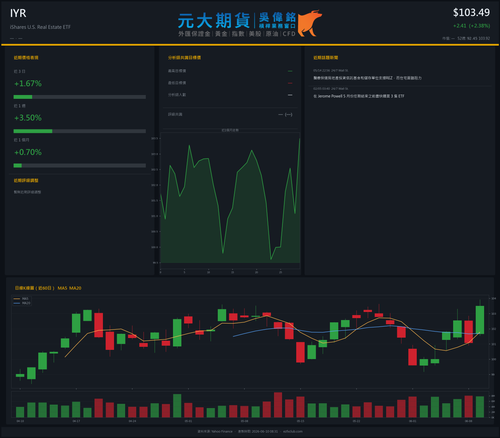Click the progress bar under +3.50%
Viewport: 500px width, 438px height.
click(x=80, y=131)
